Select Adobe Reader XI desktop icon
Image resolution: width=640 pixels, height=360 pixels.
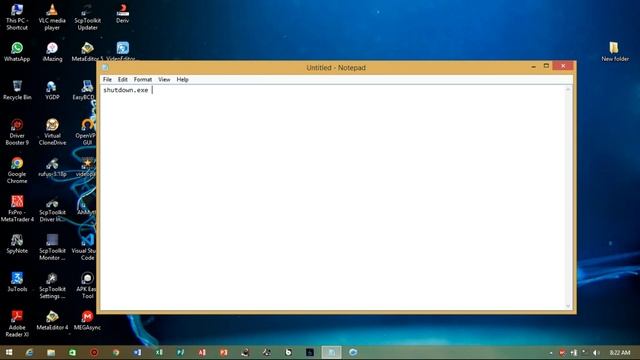click(x=17, y=324)
